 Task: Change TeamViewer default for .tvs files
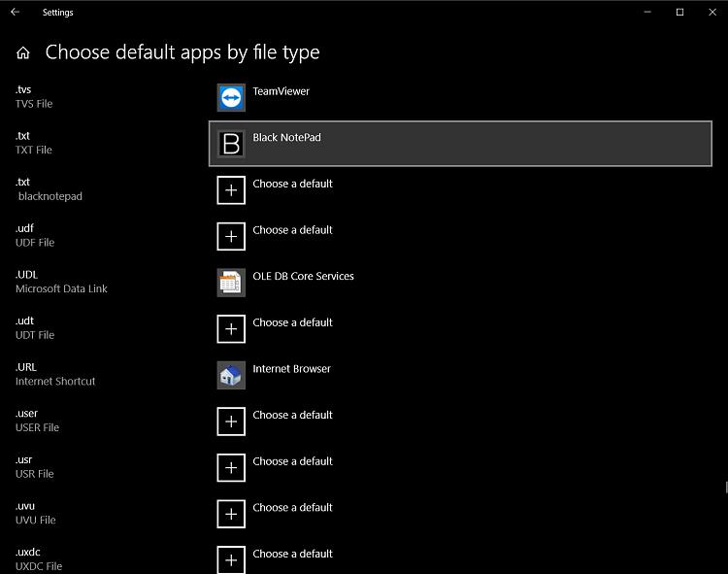coord(460,97)
